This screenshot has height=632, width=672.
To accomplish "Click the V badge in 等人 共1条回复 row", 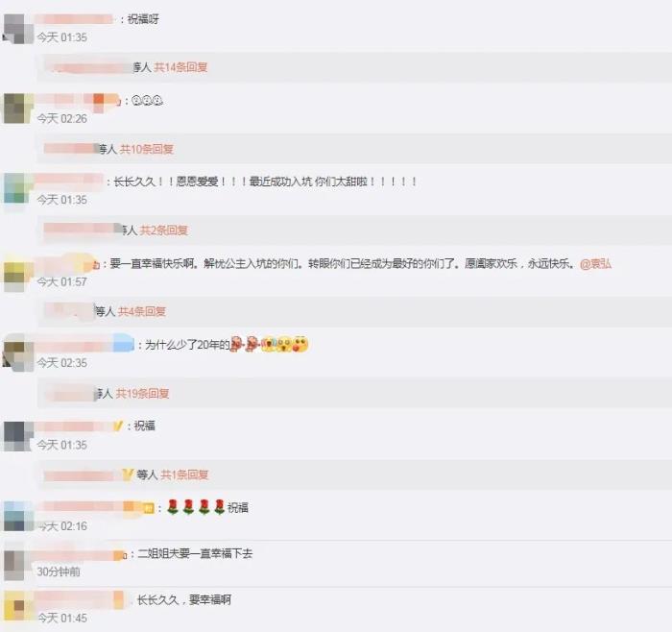I will [x=128, y=474].
